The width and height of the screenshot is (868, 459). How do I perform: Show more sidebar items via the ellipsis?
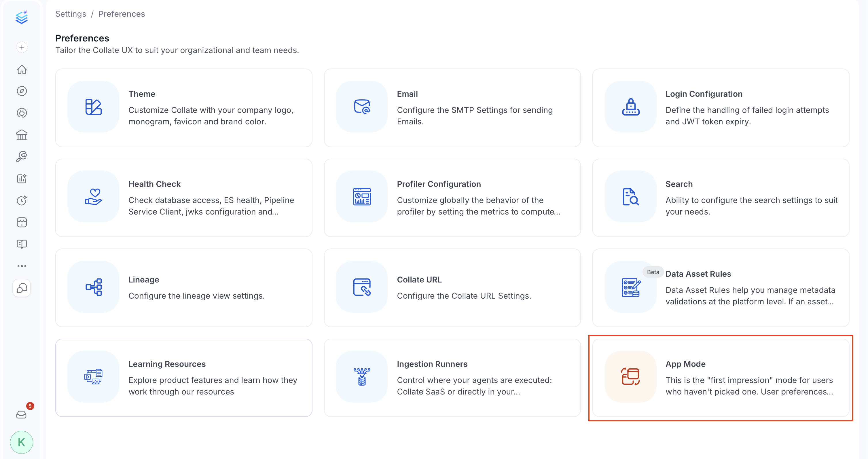[x=22, y=266]
